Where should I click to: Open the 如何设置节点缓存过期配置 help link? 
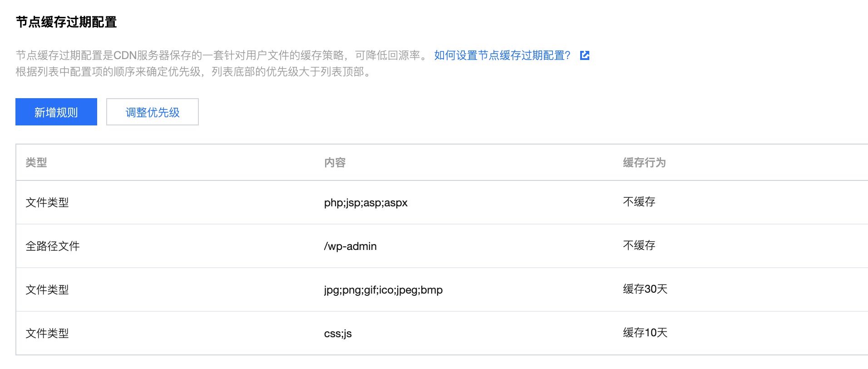[x=502, y=55]
